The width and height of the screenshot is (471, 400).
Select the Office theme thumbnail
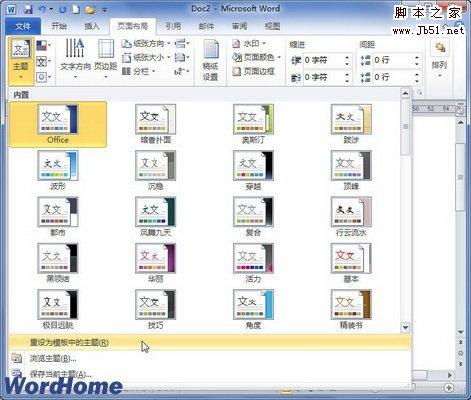click(58, 124)
